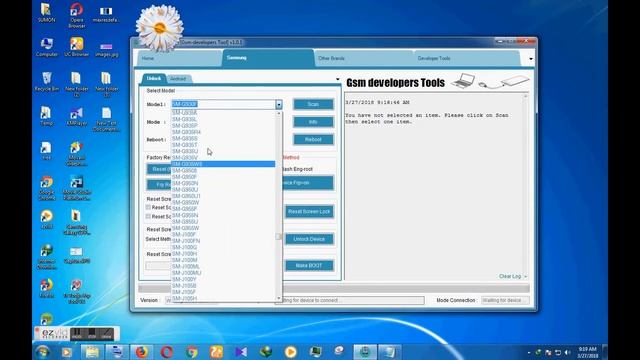This screenshot has height=360, width=640.
Task: Click the ezvid recorder stop button
Action: pyautogui.click(x=91, y=333)
